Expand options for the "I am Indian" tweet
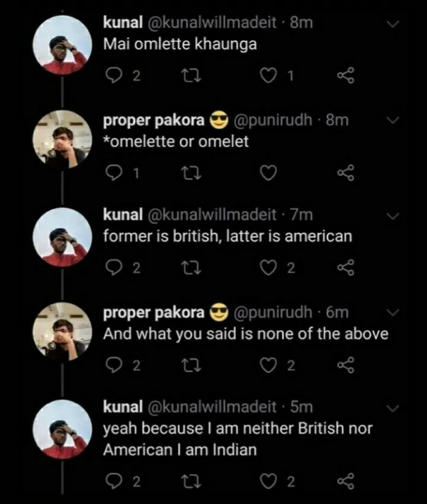Image resolution: width=427 pixels, height=504 pixels. coord(391,407)
